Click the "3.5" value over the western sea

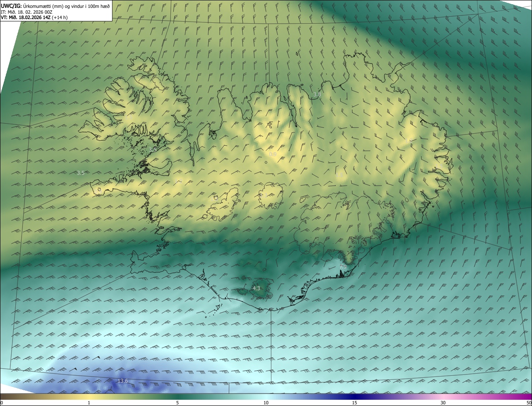click(x=81, y=173)
